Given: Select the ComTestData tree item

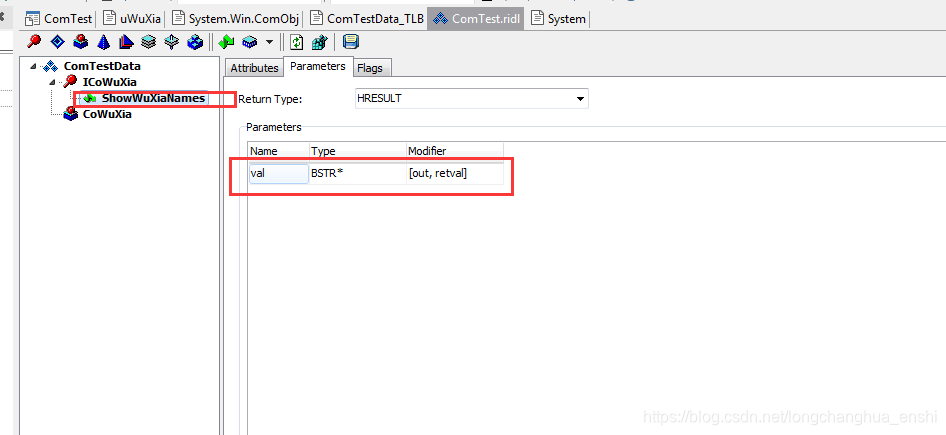Looking at the screenshot, I should pyautogui.click(x=102, y=66).
